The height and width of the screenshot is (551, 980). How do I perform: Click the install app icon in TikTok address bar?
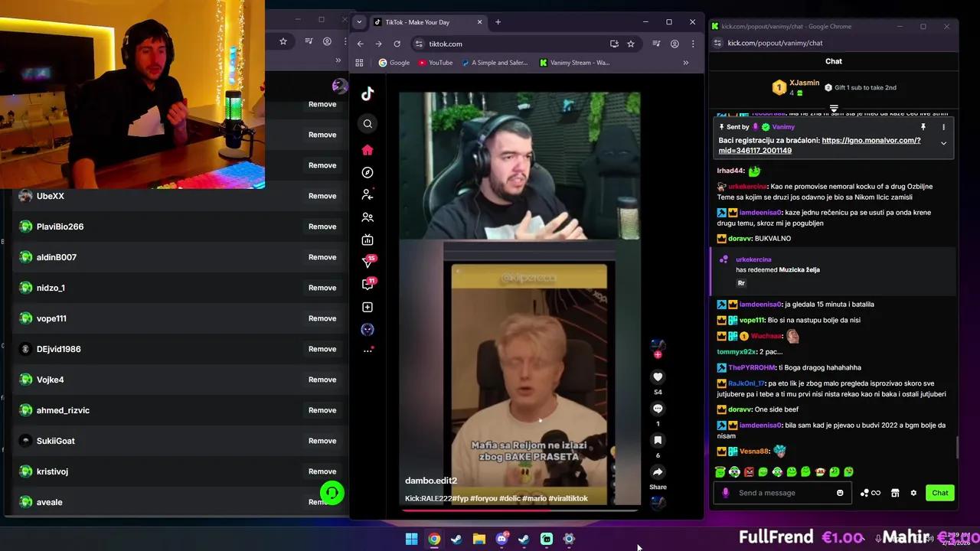[614, 44]
